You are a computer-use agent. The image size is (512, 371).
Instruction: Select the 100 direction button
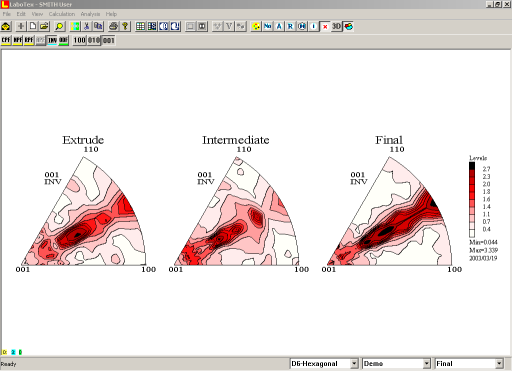pyautogui.click(x=79, y=40)
